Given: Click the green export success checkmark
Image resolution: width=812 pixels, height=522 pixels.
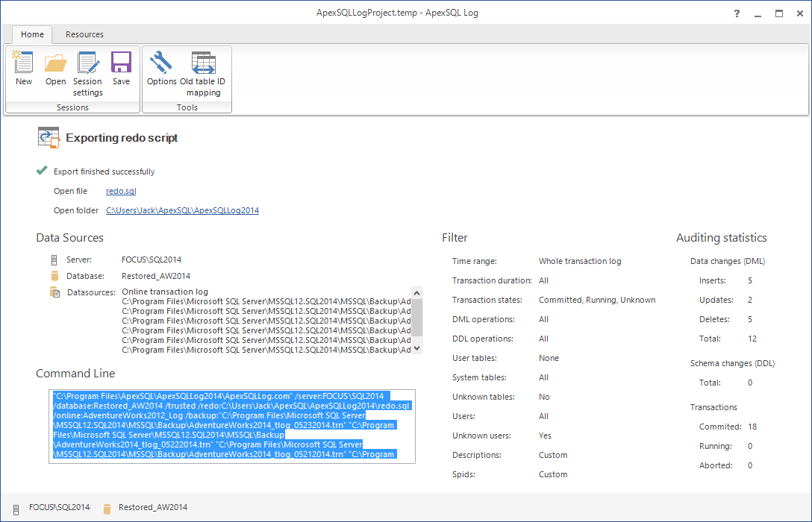Looking at the screenshot, I should point(42,171).
